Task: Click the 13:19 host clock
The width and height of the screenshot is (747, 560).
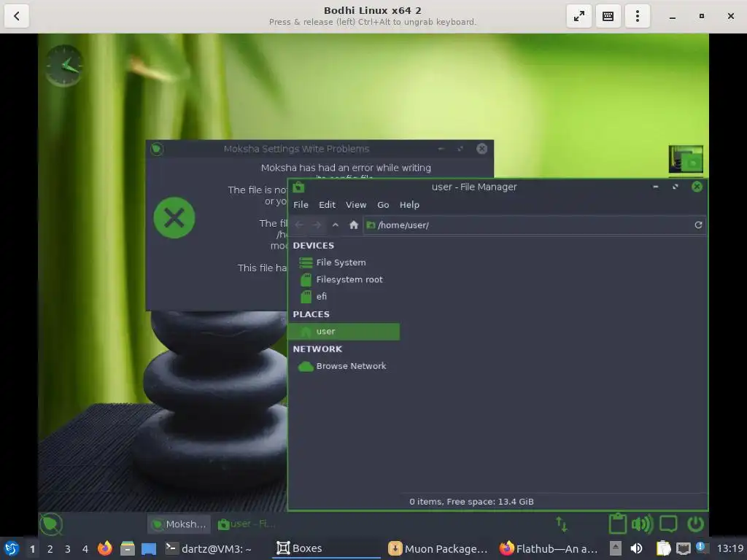Action: [729, 548]
